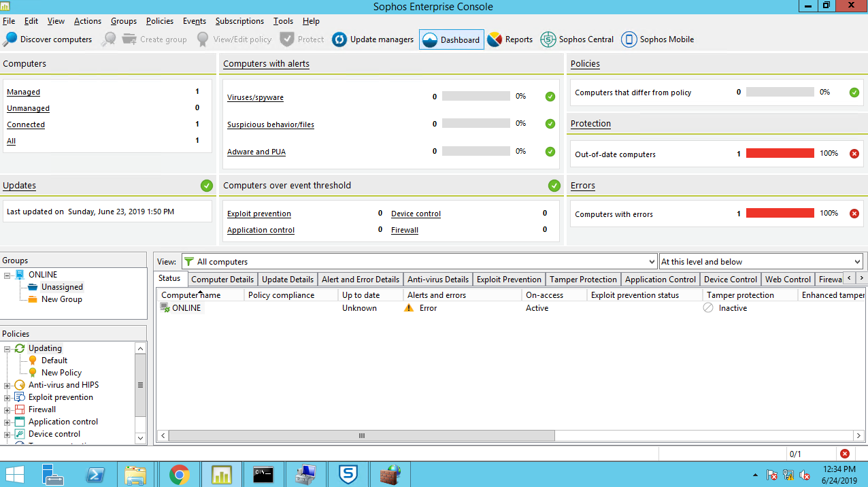This screenshot has height=487, width=868.
Task: Click the green filter icon in the View box
Action: [x=189, y=262]
